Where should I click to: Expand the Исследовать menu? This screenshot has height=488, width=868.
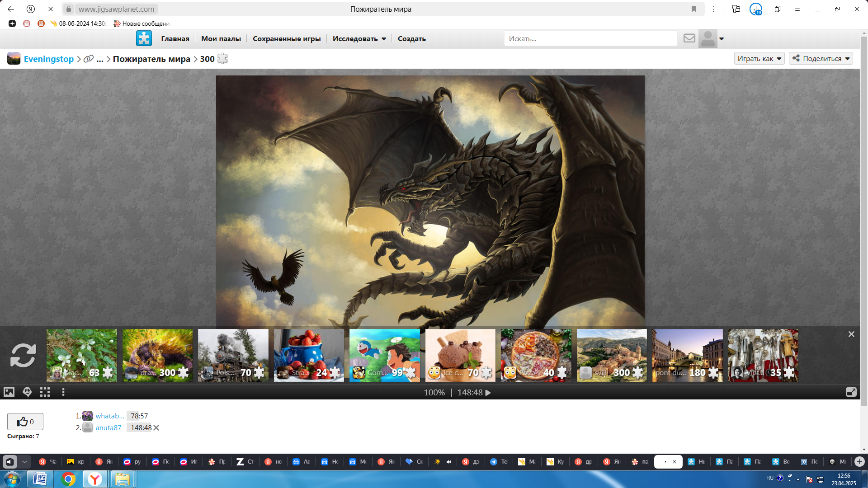pos(359,39)
